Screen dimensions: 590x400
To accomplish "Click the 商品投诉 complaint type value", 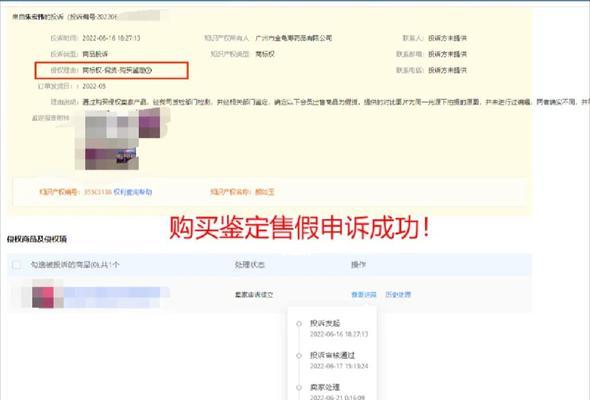I will click(x=95, y=54).
